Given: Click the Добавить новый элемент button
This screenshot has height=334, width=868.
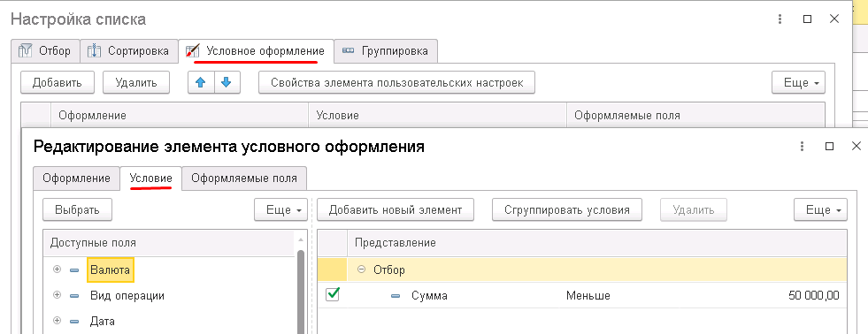Looking at the screenshot, I should (x=396, y=210).
